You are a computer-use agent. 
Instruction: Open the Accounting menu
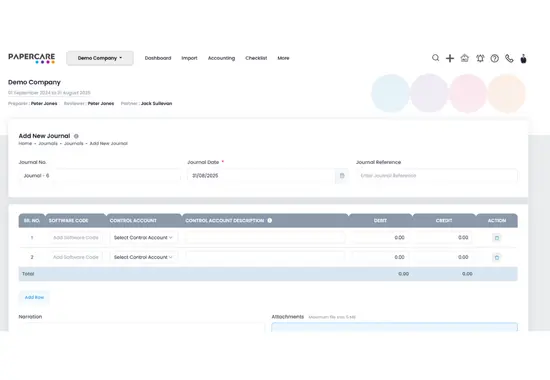click(x=221, y=58)
